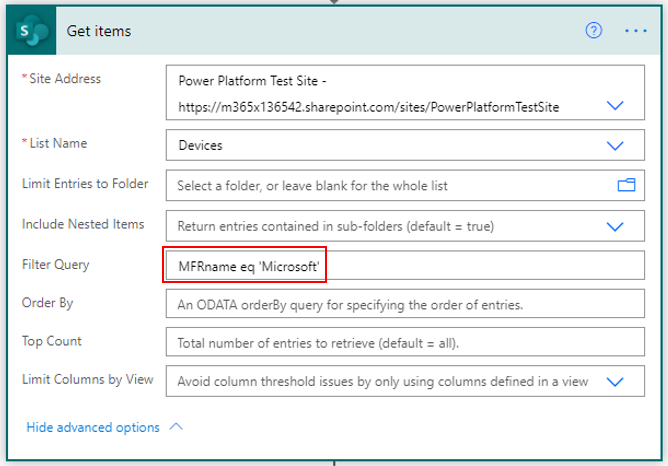Click the Filter Query label
This screenshot has width=668, height=466.
(x=56, y=265)
